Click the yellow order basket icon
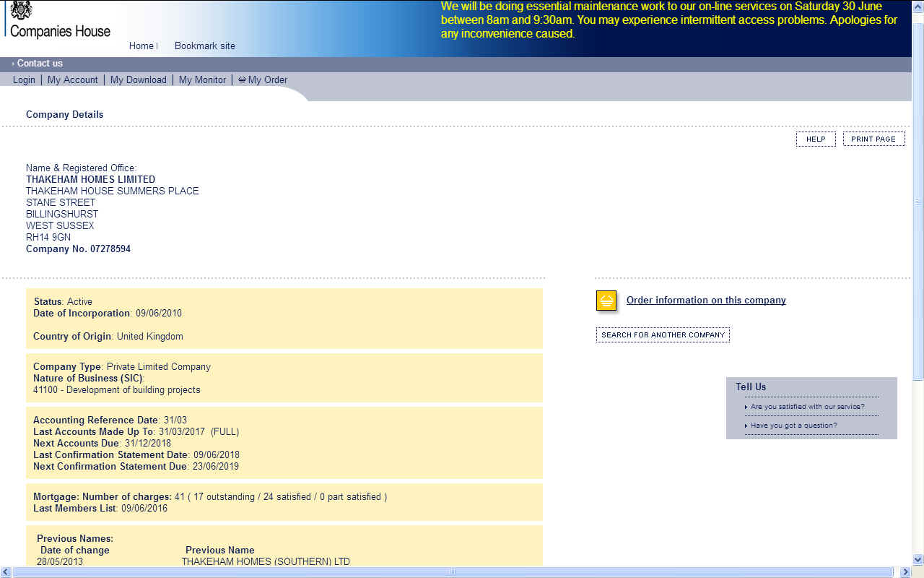This screenshot has width=924, height=578. click(x=606, y=301)
